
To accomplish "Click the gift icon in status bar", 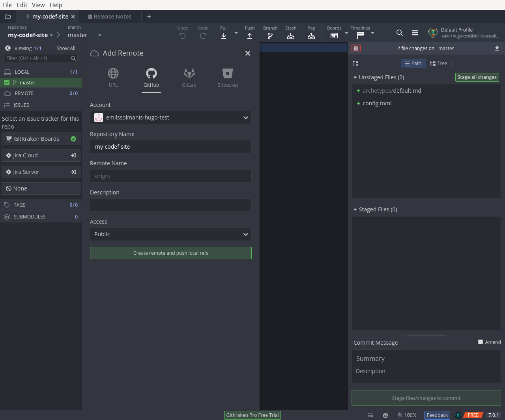I will [385, 415].
